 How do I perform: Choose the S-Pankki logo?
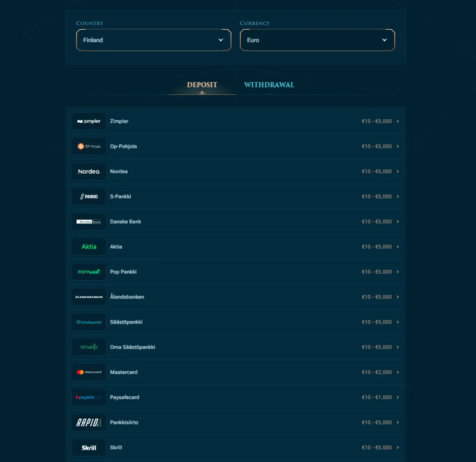pyautogui.click(x=89, y=197)
